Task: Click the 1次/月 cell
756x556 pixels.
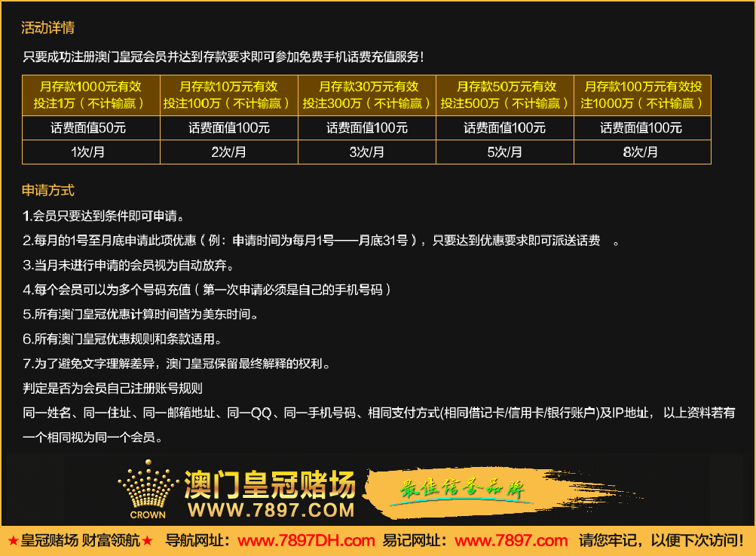Action: [x=91, y=152]
